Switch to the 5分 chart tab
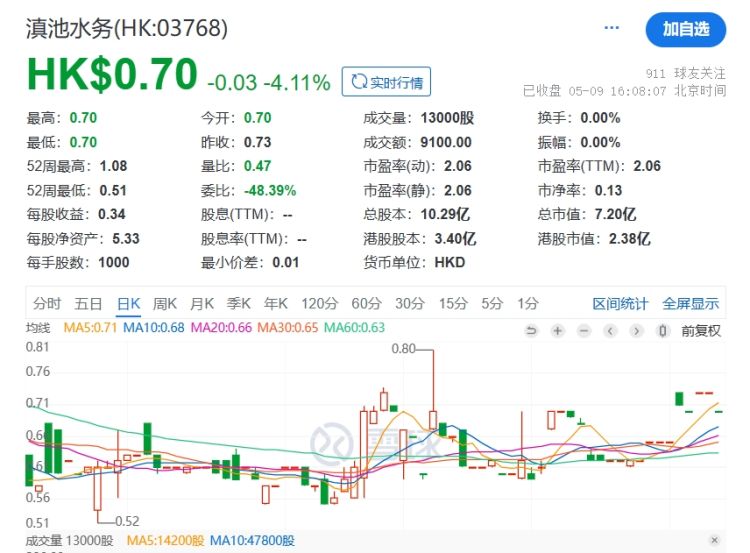The height and width of the screenshot is (553, 750). click(492, 303)
